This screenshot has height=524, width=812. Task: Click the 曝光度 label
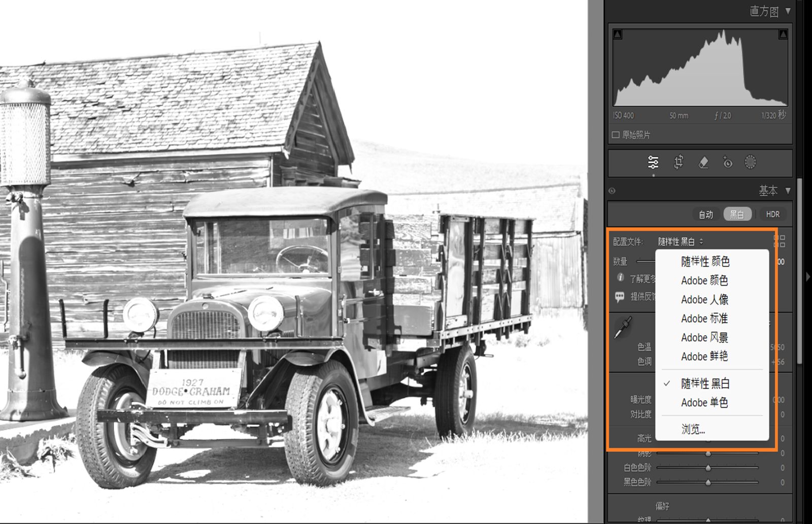coord(640,400)
